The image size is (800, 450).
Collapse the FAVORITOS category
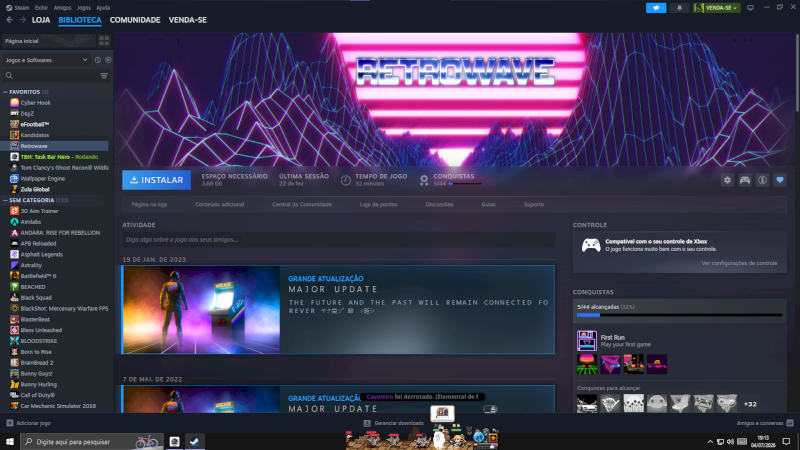pos(6,92)
